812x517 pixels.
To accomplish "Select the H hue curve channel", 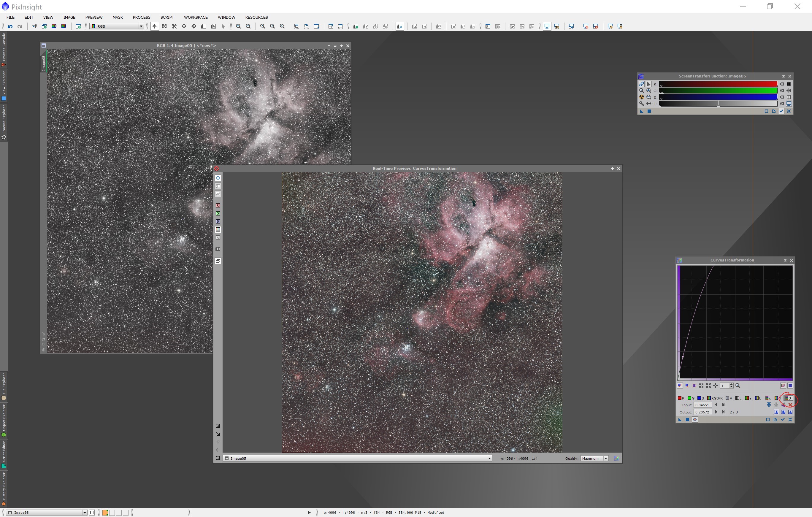I will pyautogui.click(x=778, y=398).
